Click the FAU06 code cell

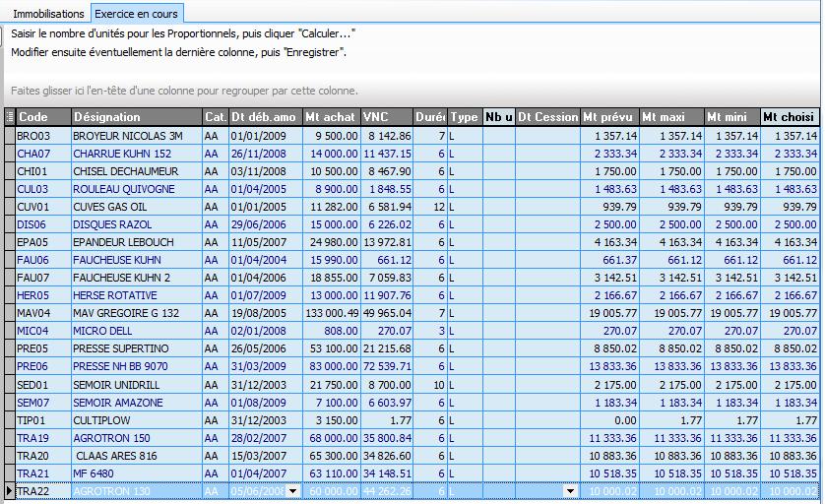pos(43,260)
